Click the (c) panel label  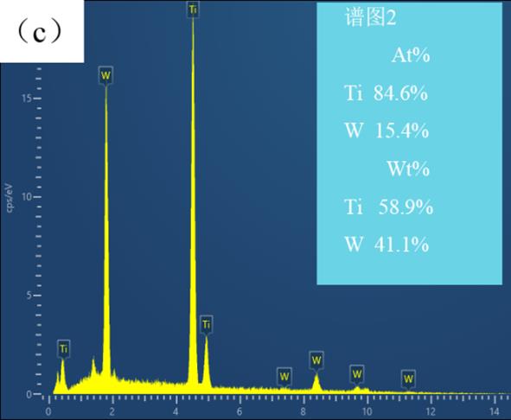pos(39,32)
